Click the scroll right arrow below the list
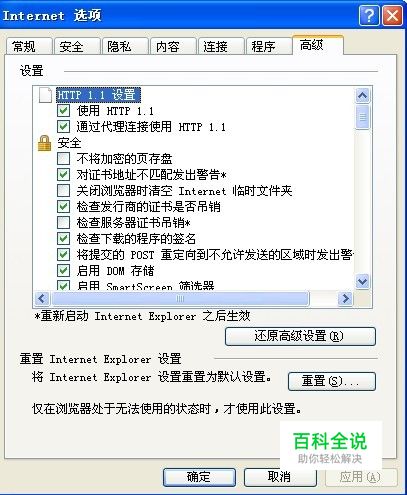407x495 pixels. pos(346,299)
